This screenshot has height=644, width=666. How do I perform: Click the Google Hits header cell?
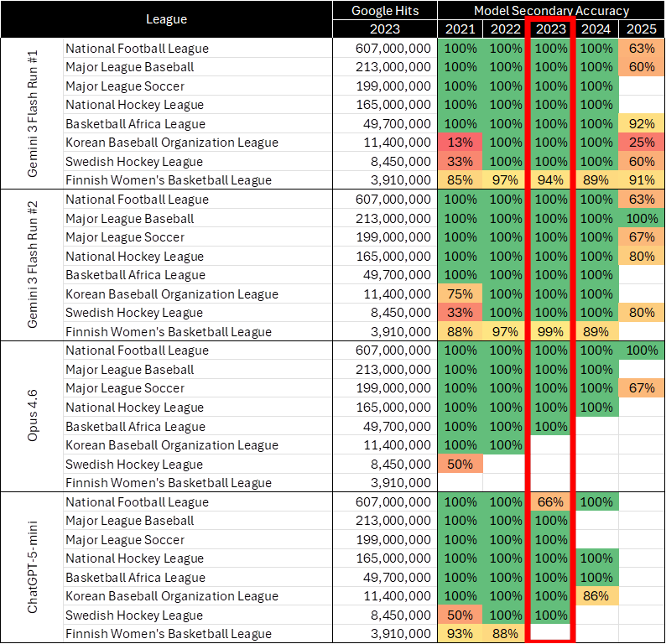(x=385, y=11)
